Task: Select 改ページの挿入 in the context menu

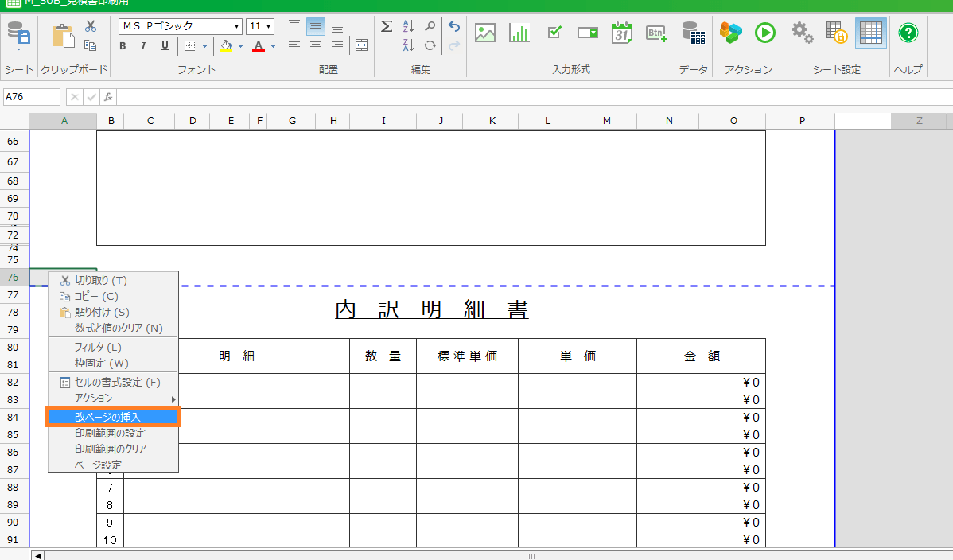Action: pos(107,417)
